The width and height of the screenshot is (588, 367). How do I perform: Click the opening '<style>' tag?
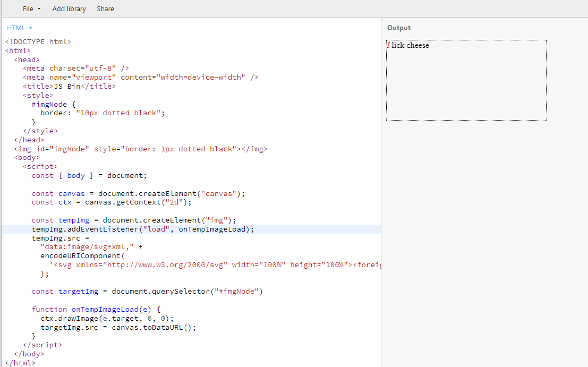(38, 95)
